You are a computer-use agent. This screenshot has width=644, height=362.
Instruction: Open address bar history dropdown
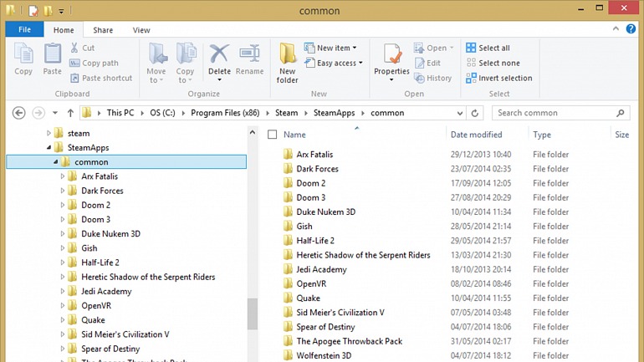pos(460,113)
